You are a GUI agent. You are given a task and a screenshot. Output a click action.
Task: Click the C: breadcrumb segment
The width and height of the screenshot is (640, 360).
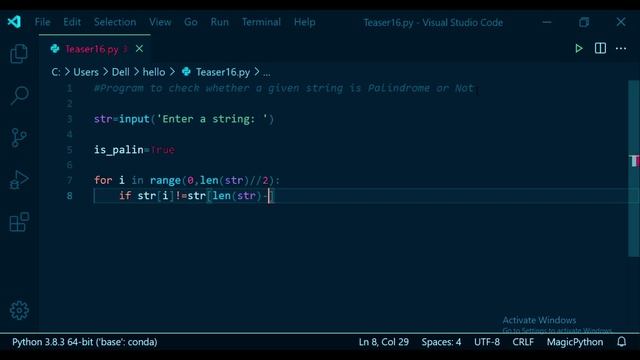(x=56, y=72)
